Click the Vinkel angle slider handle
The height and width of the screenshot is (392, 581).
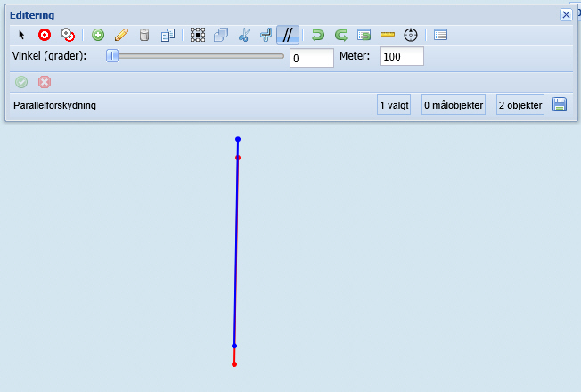(112, 56)
